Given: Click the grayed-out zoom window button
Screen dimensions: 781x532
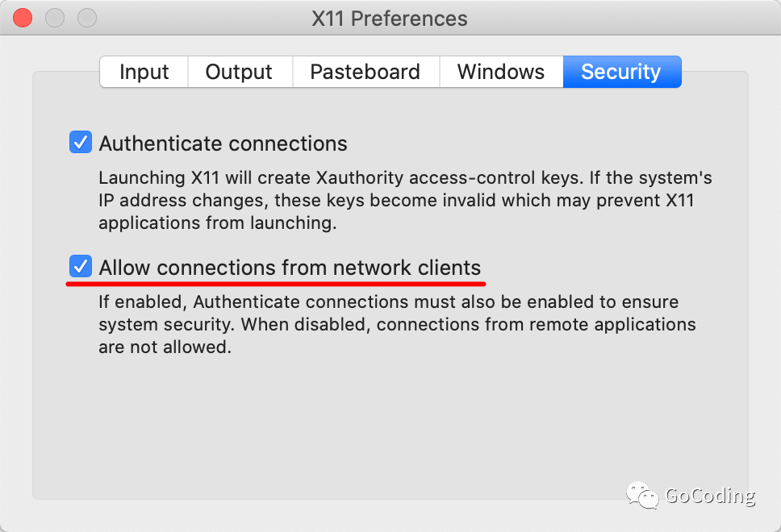Looking at the screenshot, I should [x=87, y=18].
